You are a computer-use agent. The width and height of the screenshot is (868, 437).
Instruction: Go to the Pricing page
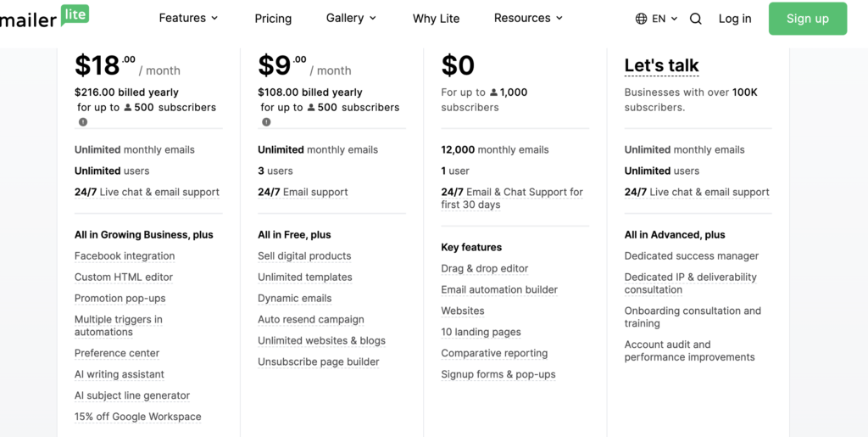[x=273, y=19]
